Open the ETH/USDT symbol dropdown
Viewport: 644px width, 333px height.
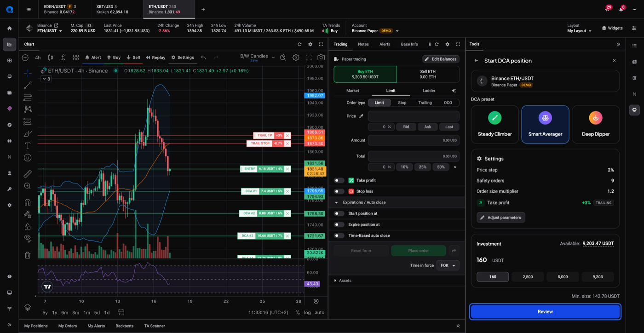(50, 31)
